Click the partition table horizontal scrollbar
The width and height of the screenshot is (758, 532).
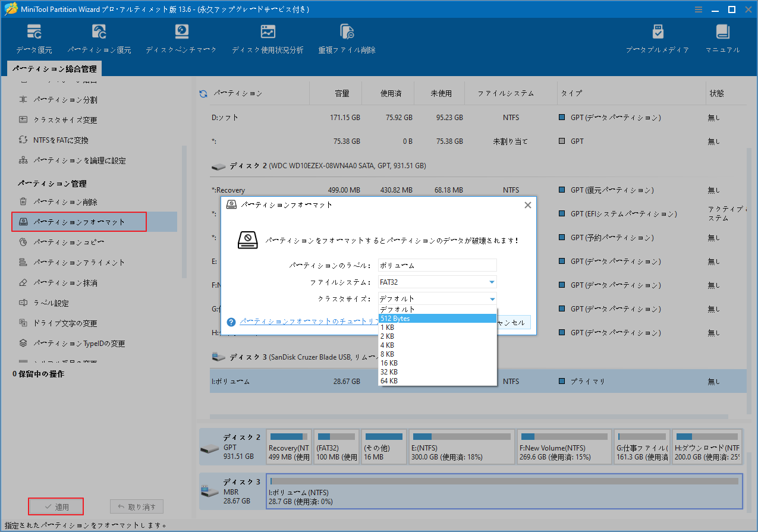point(469,418)
